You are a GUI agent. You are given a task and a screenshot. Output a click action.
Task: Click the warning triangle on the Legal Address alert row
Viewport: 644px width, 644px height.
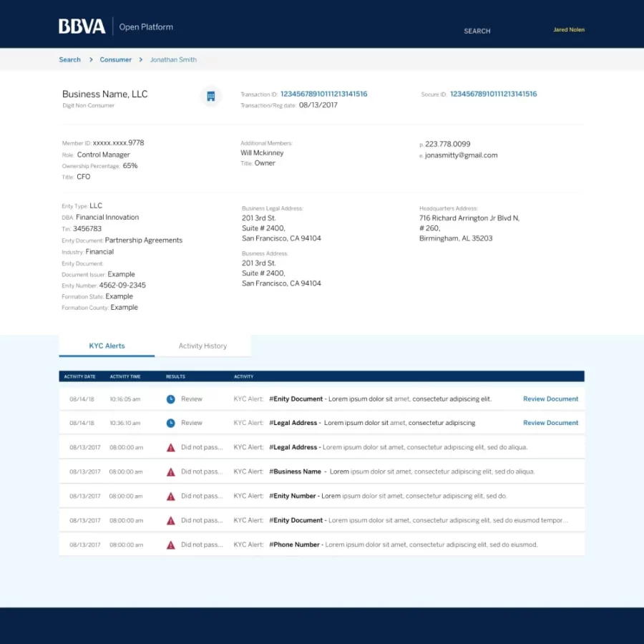[x=170, y=447]
